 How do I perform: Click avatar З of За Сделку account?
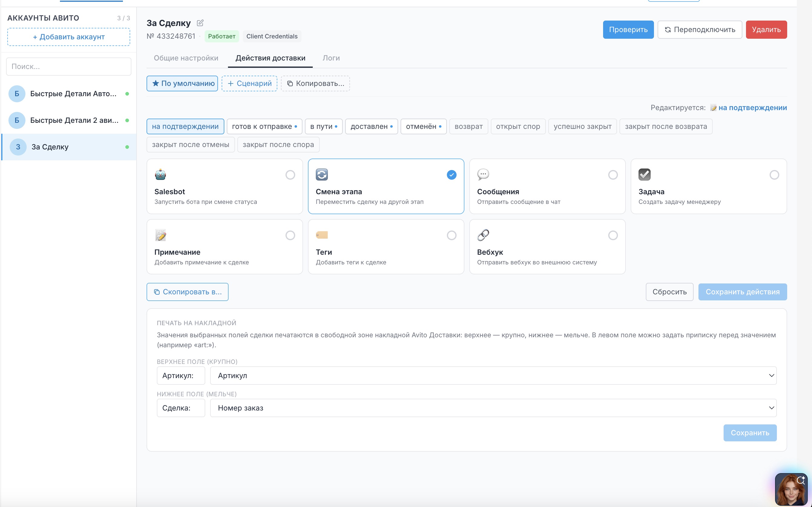point(18,147)
